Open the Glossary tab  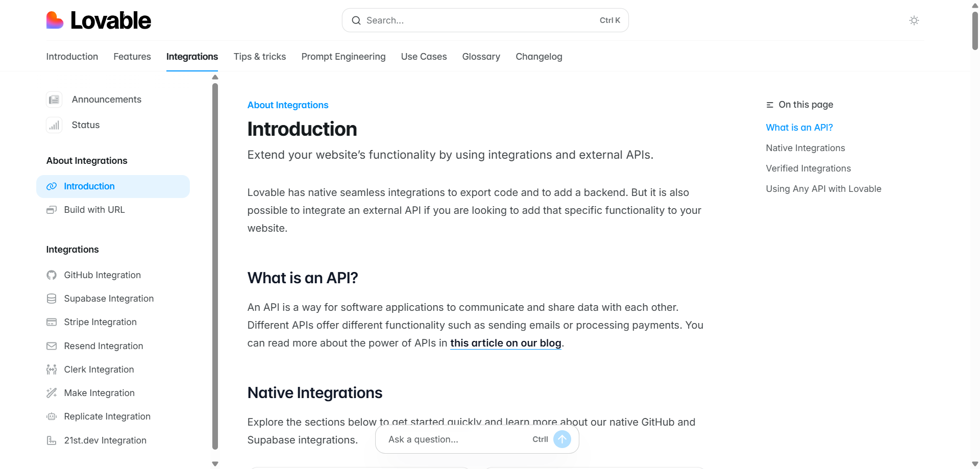[x=481, y=57]
